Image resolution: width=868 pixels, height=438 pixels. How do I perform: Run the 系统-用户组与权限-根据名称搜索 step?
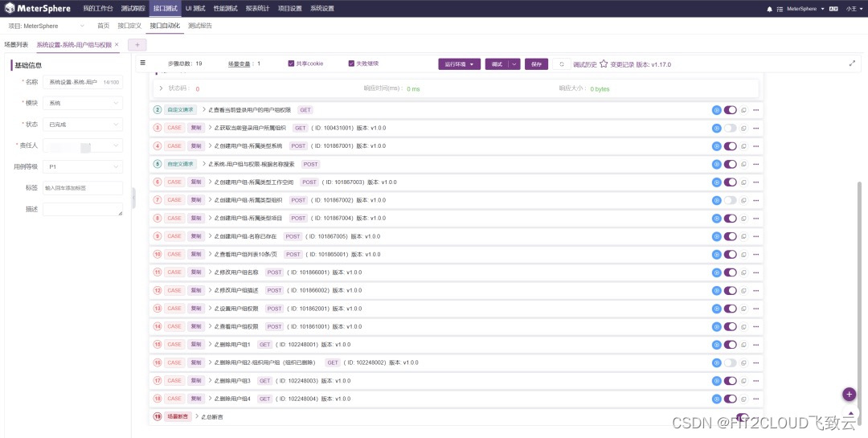point(716,165)
